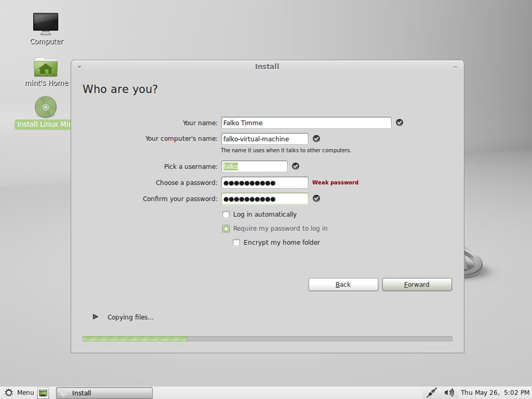The width and height of the screenshot is (532, 399).
Task: Select the Install Linux Mint disc icon
Action: tap(45, 107)
